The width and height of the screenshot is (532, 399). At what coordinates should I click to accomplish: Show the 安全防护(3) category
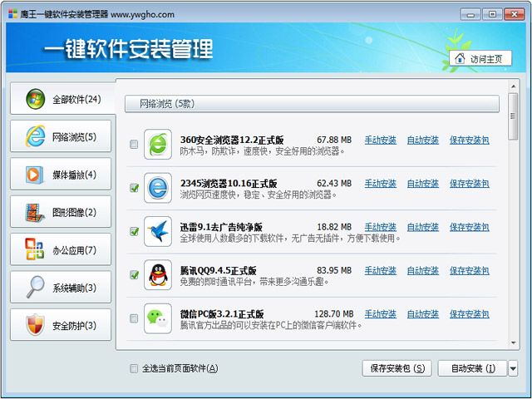61,325
